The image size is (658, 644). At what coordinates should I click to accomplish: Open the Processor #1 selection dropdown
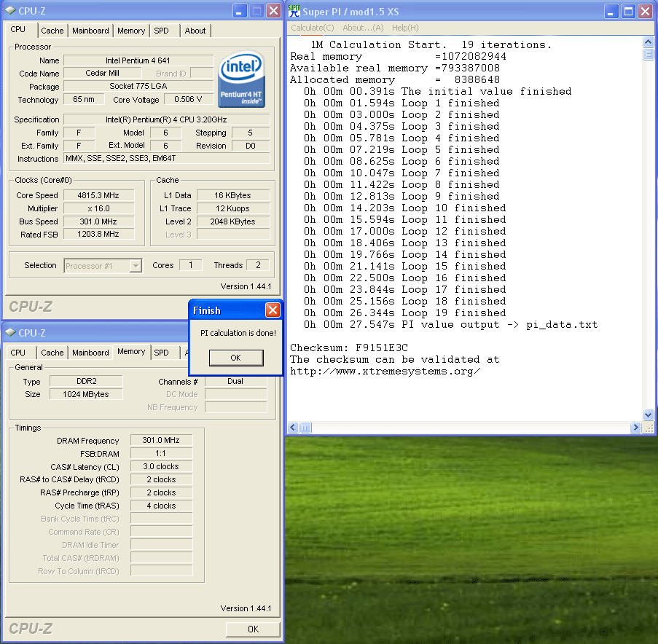pos(136,266)
